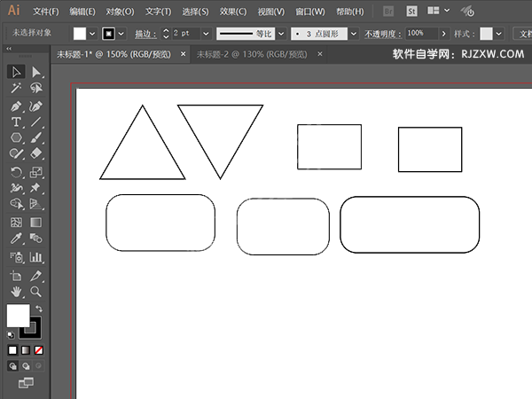Viewport: 532px width, 399px height.
Task: Select the Magic Wand tool
Action: 16,88
